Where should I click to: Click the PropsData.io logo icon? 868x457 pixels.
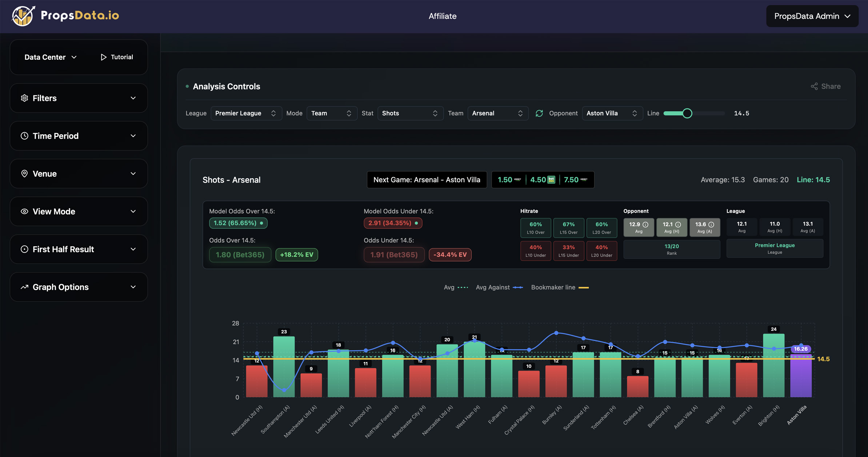tap(23, 16)
